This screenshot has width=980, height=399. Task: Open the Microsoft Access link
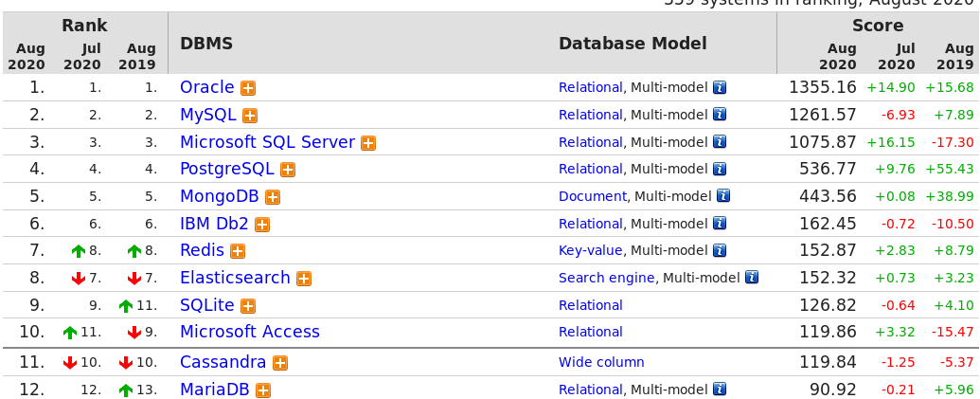(249, 332)
